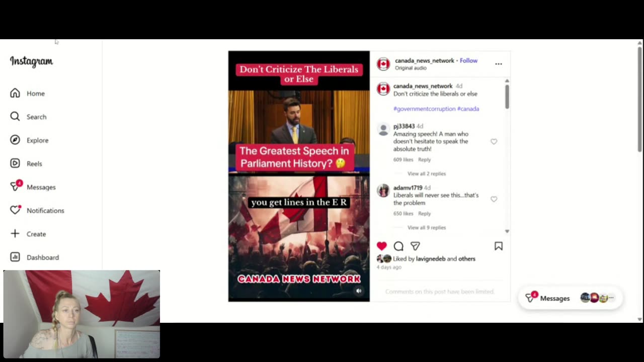
Task: Open Reels from the sidebar
Action: [x=34, y=163]
